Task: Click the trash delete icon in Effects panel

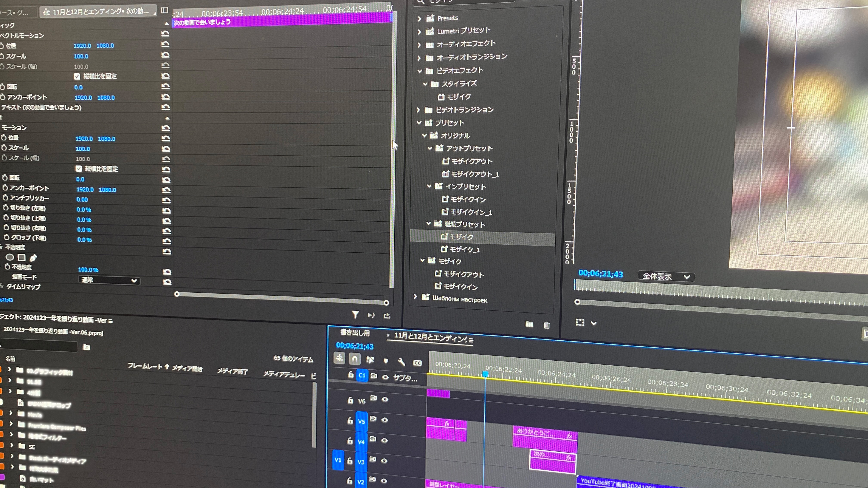Action: pos(547,325)
